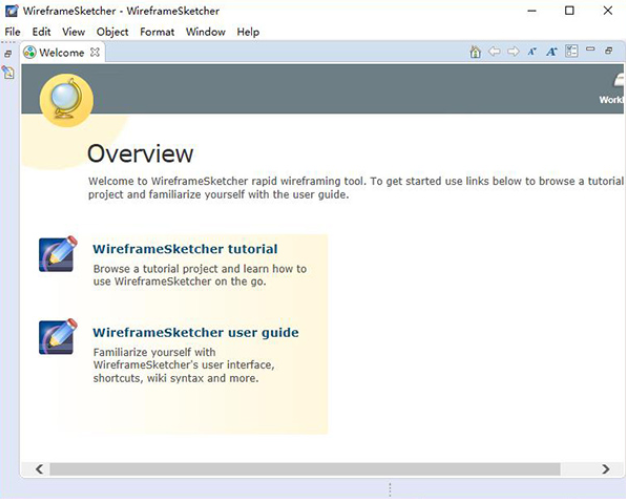Click the restore icon in left sidebar
This screenshot has height=499, width=626.
(8, 53)
